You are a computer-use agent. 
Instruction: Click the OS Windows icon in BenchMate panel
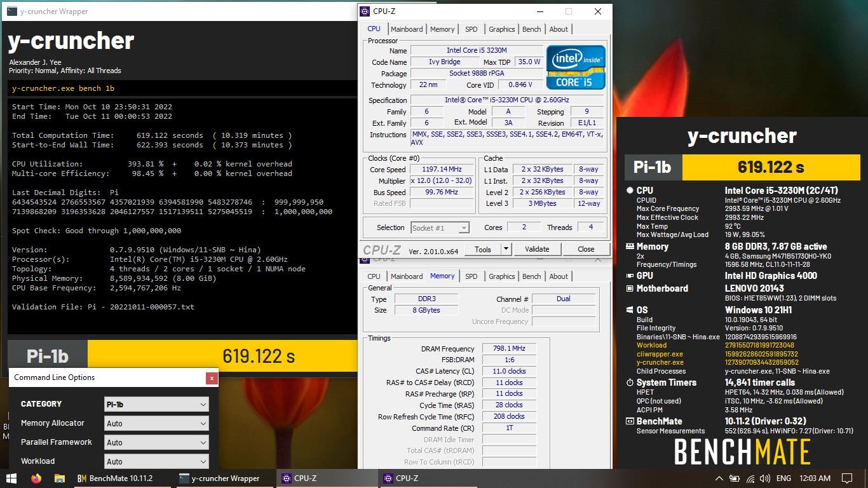pyautogui.click(x=630, y=310)
